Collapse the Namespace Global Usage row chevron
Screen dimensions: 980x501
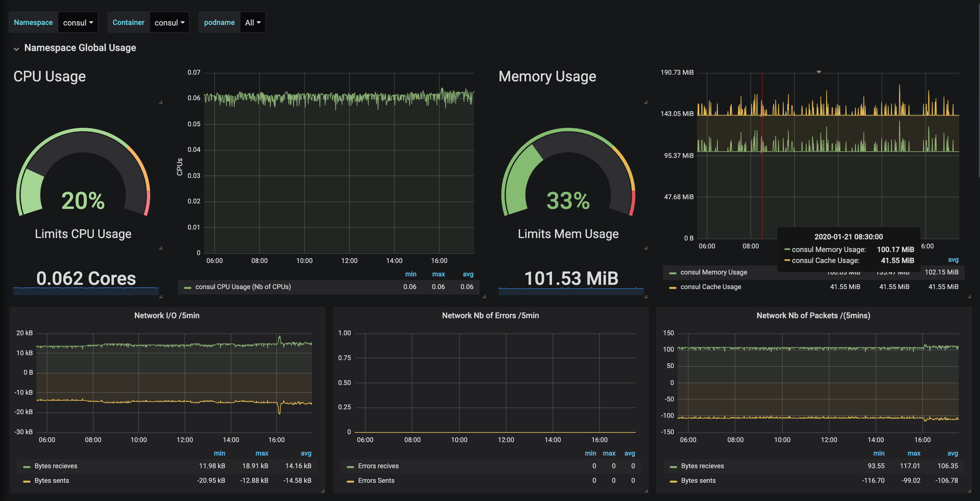pyautogui.click(x=16, y=49)
